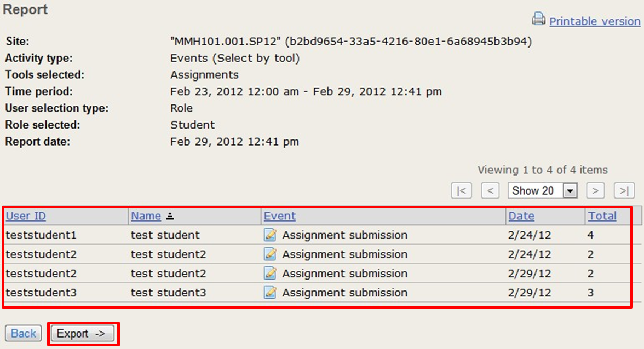Image resolution: width=644 pixels, height=349 pixels.
Task: Click the 'Role selected:' label
Action: (43, 125)
